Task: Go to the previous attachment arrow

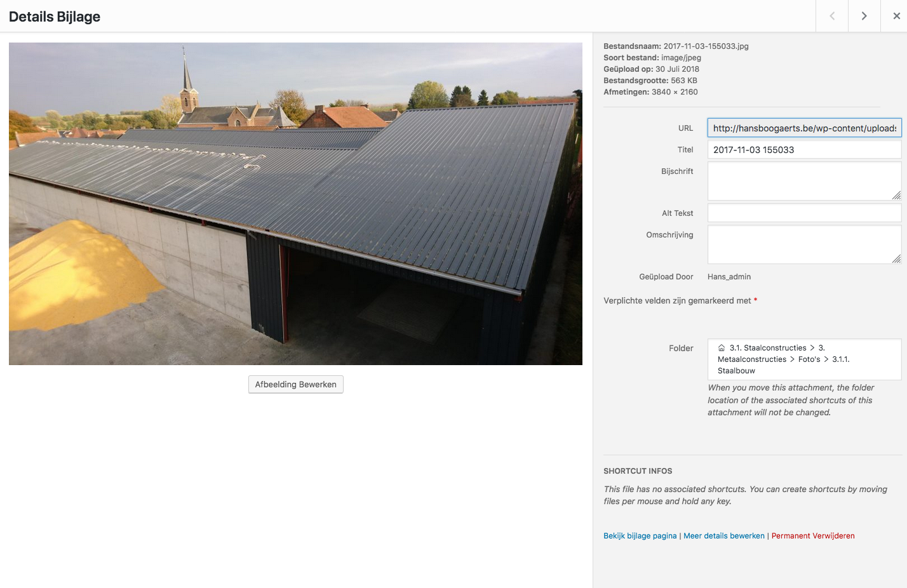Action: tap(832, 16)
